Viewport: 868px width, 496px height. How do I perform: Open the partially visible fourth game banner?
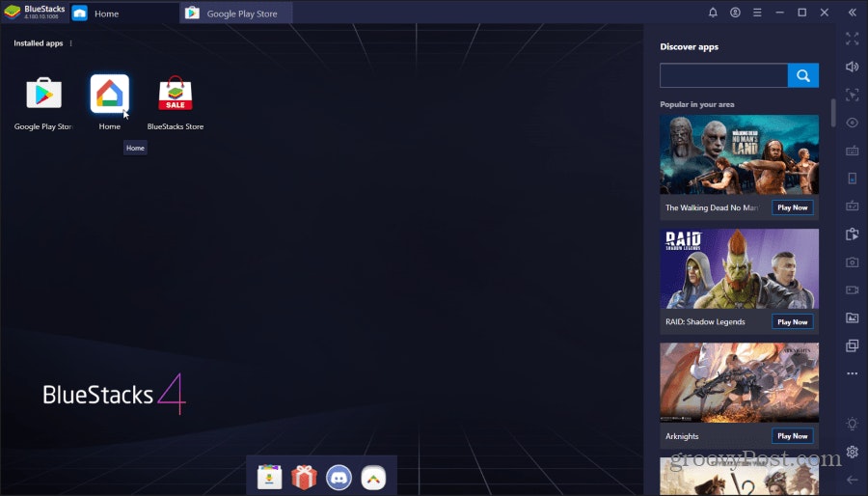739,476
